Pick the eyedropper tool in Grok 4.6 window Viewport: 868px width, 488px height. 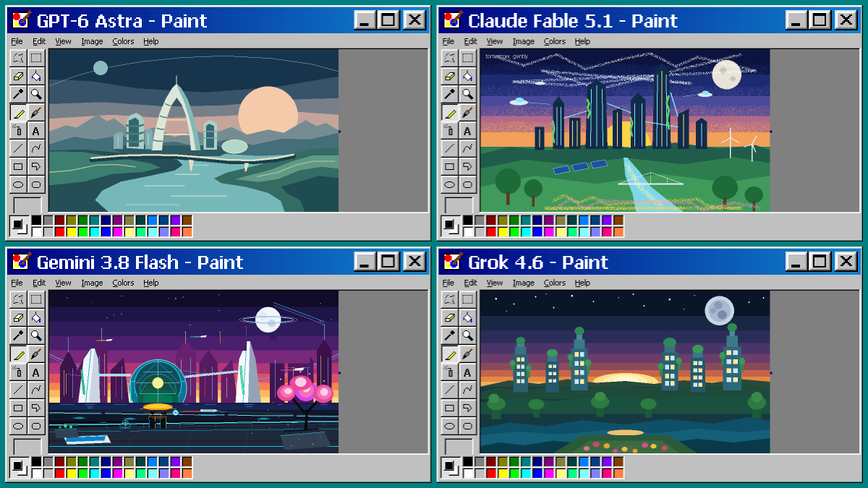tap(449, 335)
